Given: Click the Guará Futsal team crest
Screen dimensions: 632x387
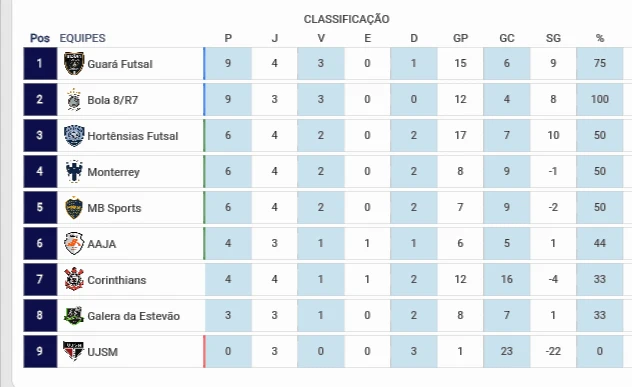Looking at the screenshot, I should (x=74, y=63).
